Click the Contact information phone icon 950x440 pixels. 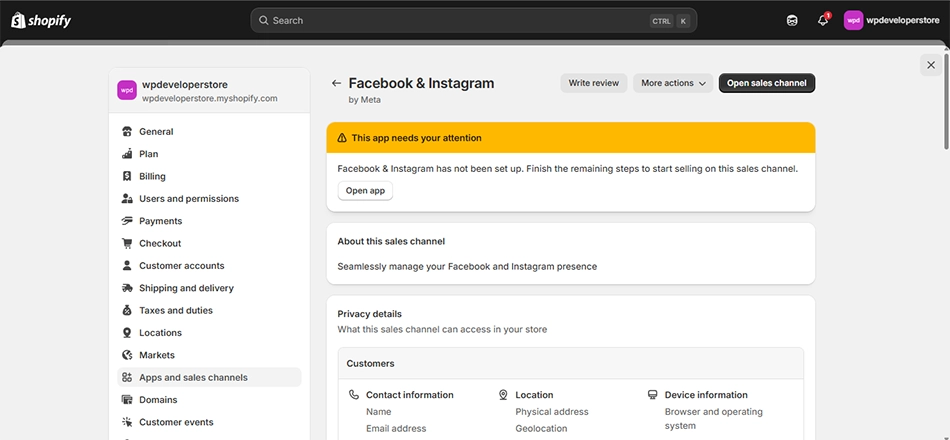354,395
